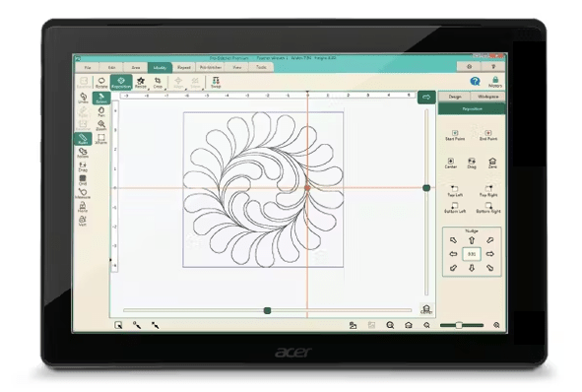Nudge diagonally up-right with corner arrow
The image size is (582, 392).
pyautogui.click(x=490, y=240)
